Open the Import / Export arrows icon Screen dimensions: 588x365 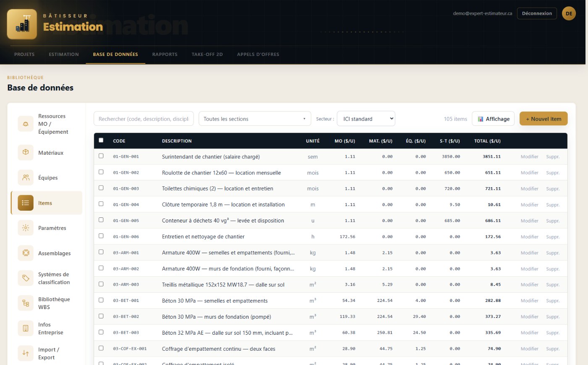[26, 353]
